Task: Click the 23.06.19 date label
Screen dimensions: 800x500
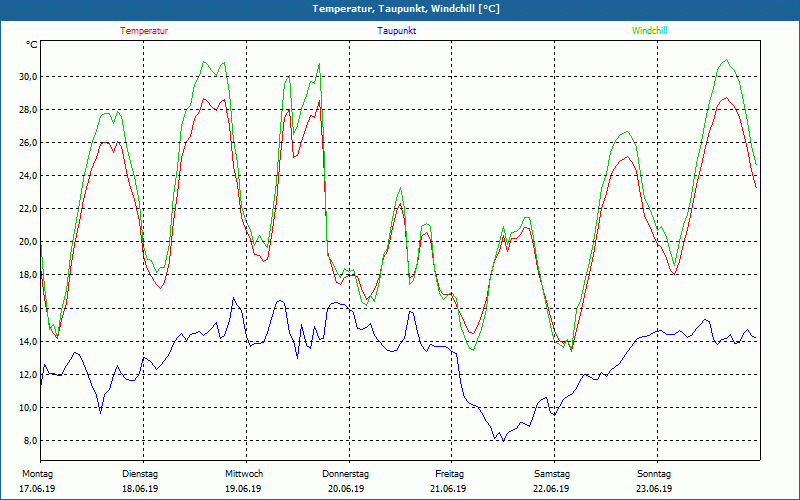Action: pyautogui.click(x=654, y=489)
